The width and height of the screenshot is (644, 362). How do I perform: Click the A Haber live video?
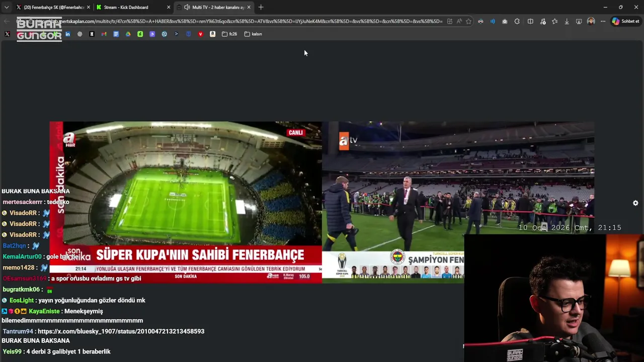[x=186, y=202]
